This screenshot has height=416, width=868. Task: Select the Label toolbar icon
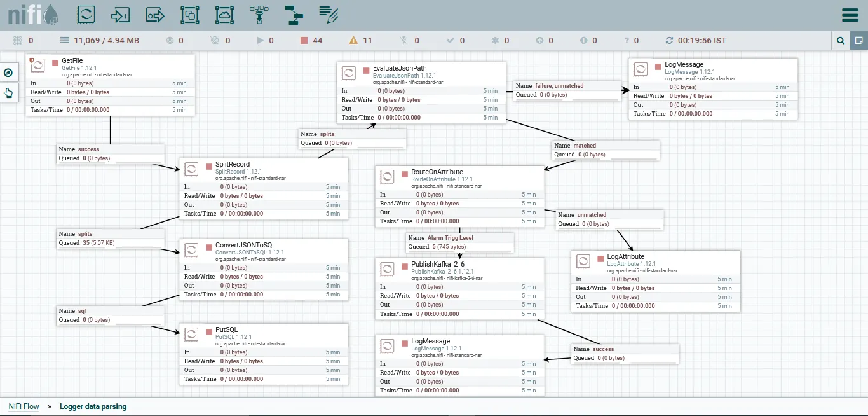point(328,13)
